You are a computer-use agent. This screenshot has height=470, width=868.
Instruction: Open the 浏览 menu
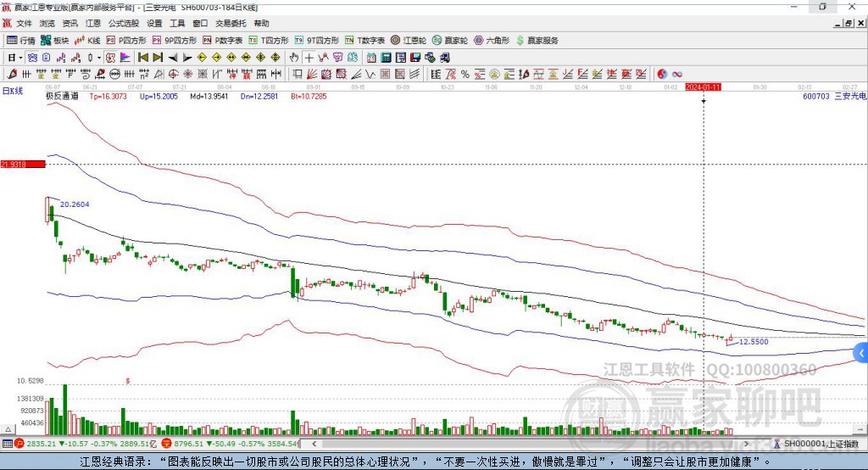[x=47, y=23]
